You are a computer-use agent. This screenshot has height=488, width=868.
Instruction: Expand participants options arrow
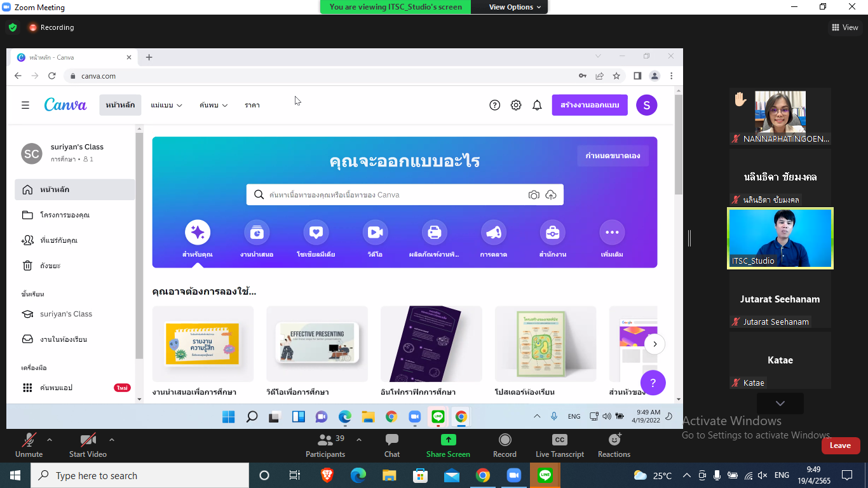coord(358,439)
